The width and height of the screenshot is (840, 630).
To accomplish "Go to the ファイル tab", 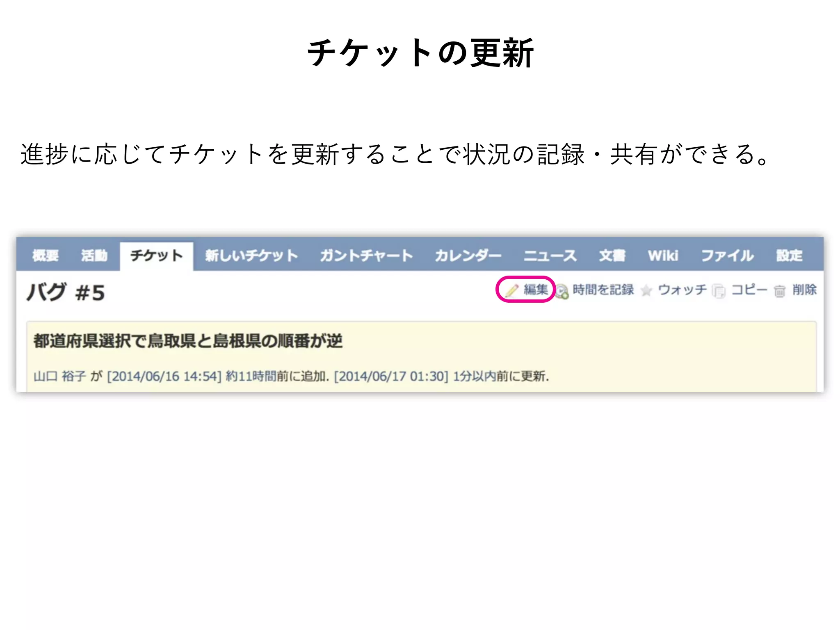I will [x=727, y=256].
